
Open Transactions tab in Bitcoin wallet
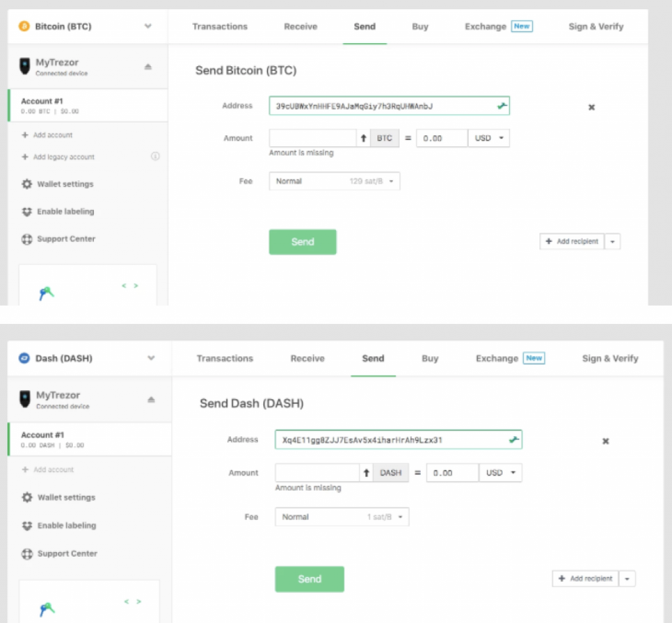click(220, 26)
